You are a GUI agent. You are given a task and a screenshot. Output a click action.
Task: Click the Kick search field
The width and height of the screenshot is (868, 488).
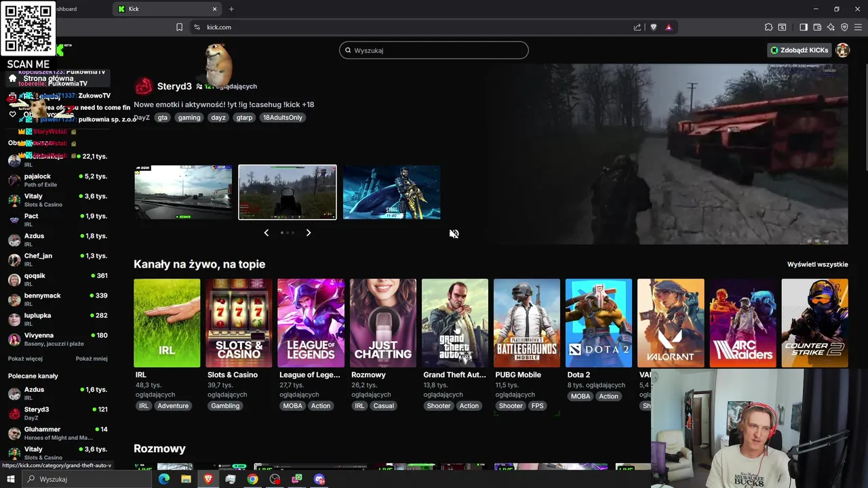(433, 50)
